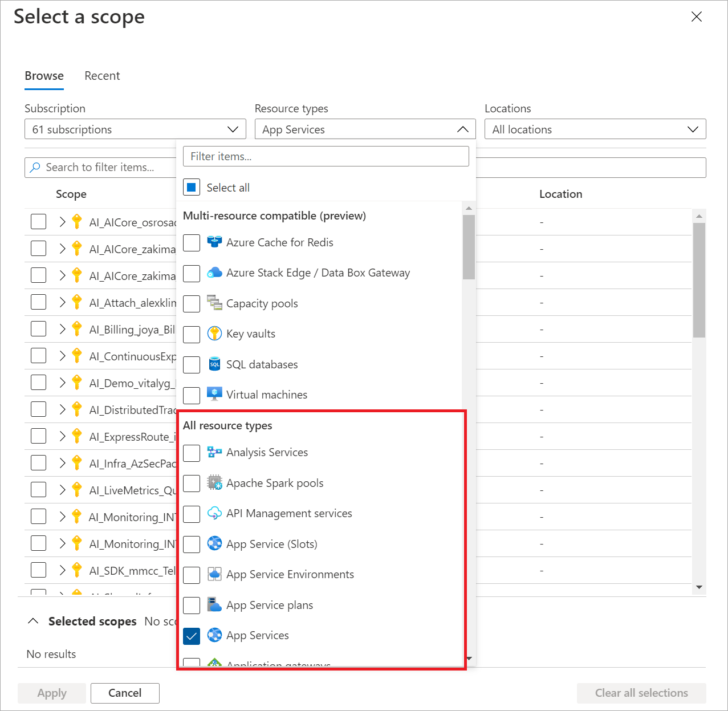Click Clear all selections

(641, 693)
